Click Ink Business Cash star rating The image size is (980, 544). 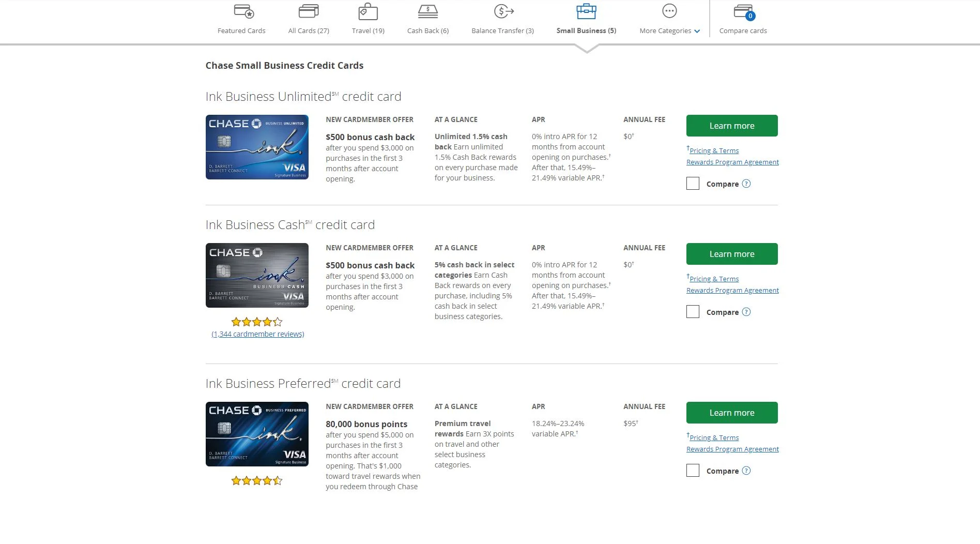257,322
